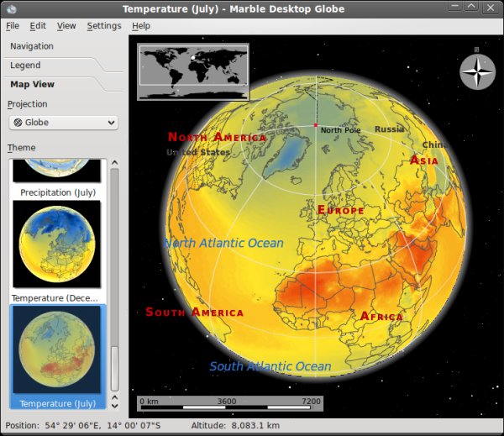Click the North America label on globe
The width and height of the screenshot is (504, 436).
tap(218, 137)
